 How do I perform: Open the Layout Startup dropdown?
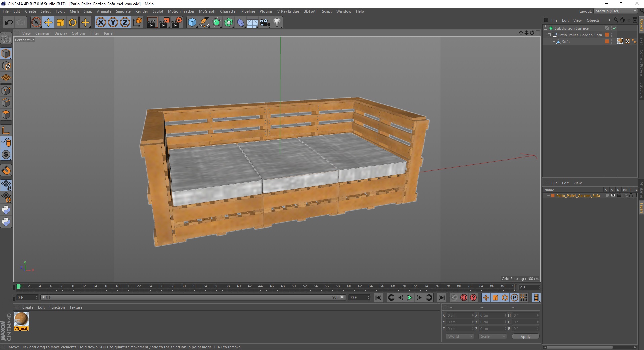(615, 11)
